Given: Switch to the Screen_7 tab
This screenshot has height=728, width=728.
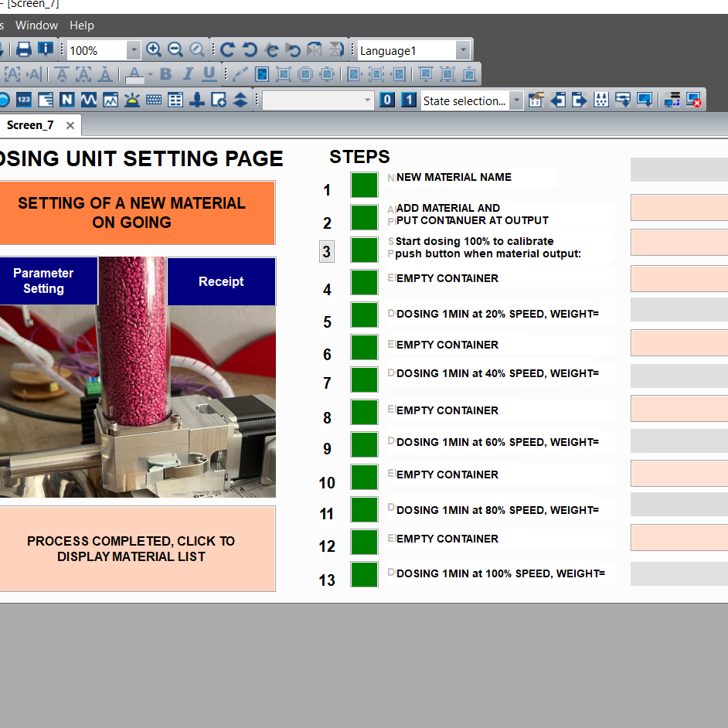Looking at the screenshot, I should [30, 124].
